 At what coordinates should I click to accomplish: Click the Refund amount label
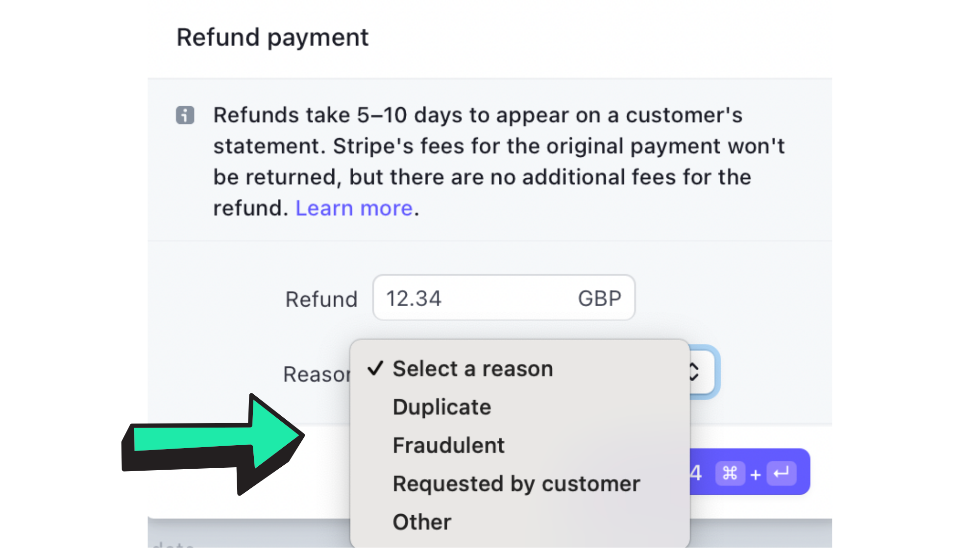point(321,299)
